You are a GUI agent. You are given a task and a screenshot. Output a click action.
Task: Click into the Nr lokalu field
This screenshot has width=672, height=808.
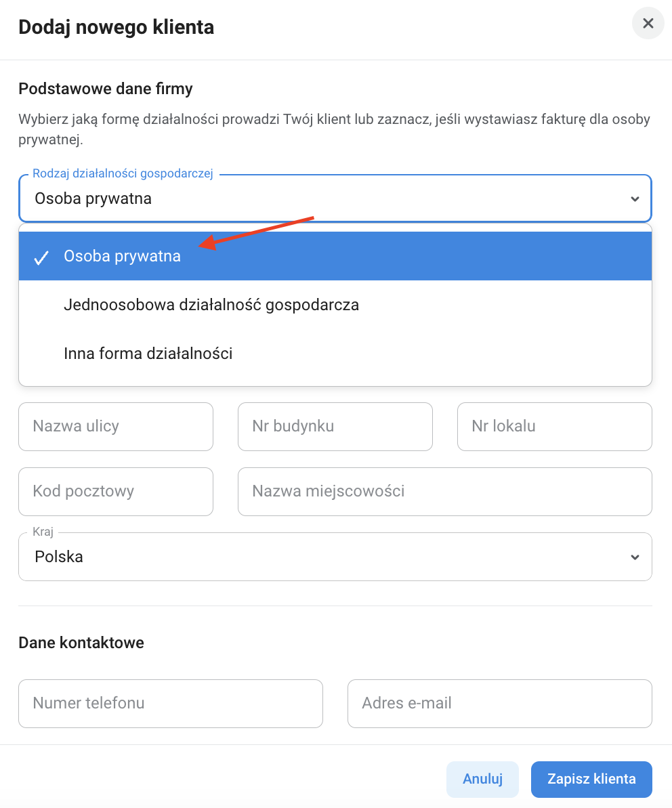coord(555,427)
